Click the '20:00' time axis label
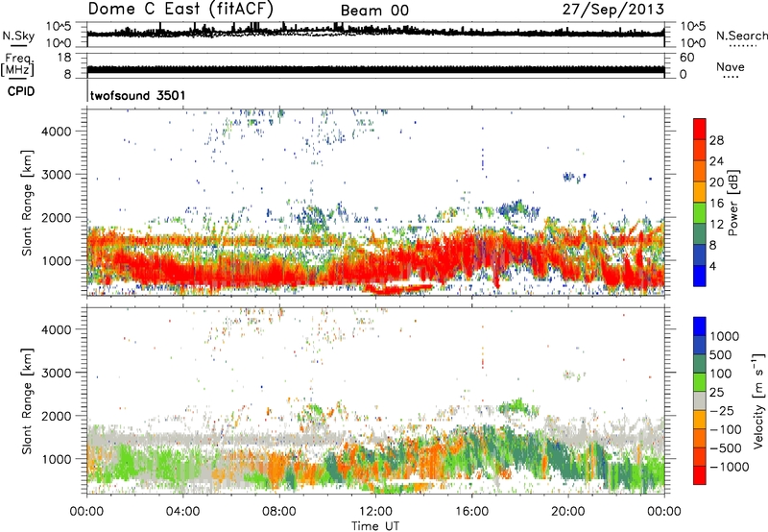 coord(567,512)
